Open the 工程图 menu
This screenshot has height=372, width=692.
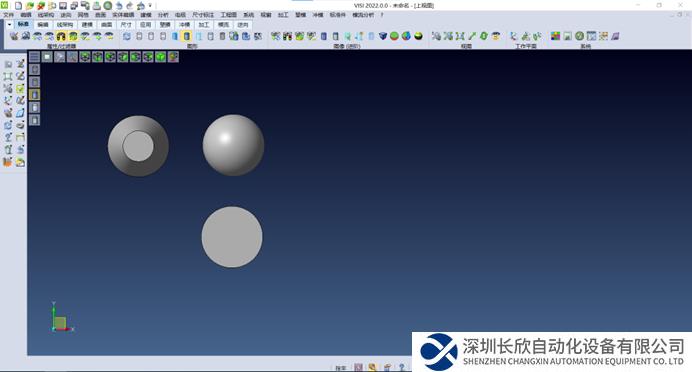(229, 15)
